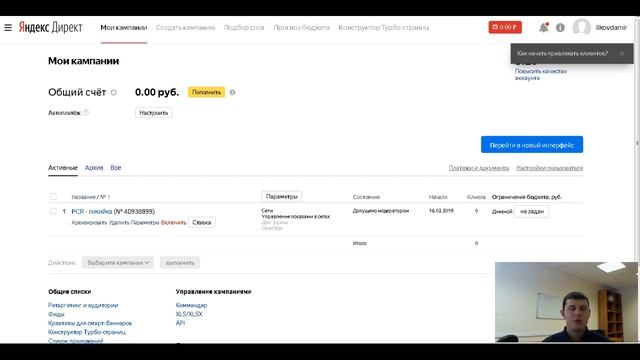Toggle the select-all campaigns checkbox

[53, 197]
